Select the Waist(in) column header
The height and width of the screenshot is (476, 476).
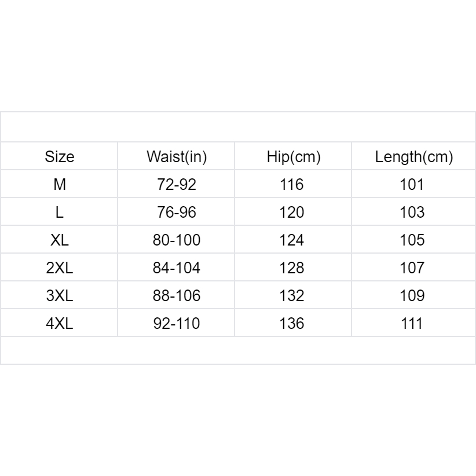[177, 156]
